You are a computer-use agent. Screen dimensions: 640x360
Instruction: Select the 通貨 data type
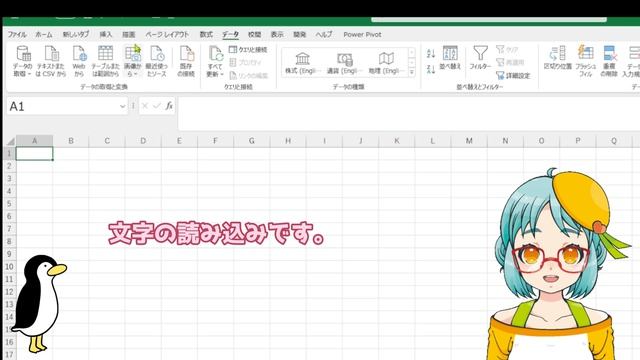click(344, 63)
